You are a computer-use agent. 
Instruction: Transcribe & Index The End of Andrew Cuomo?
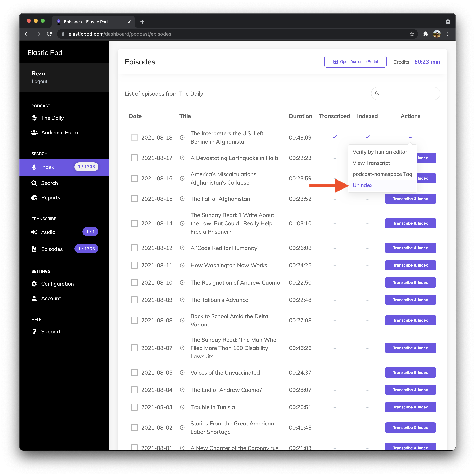click(410, 390)
